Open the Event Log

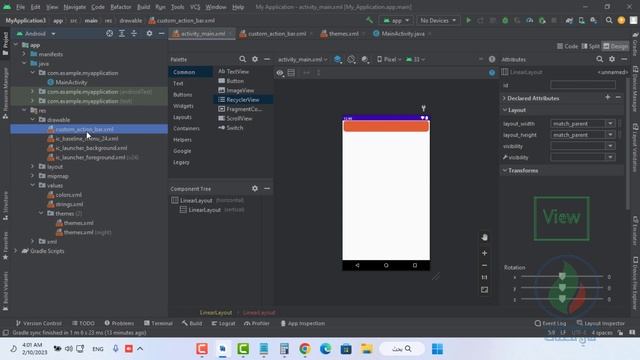[x=550, y=323]
